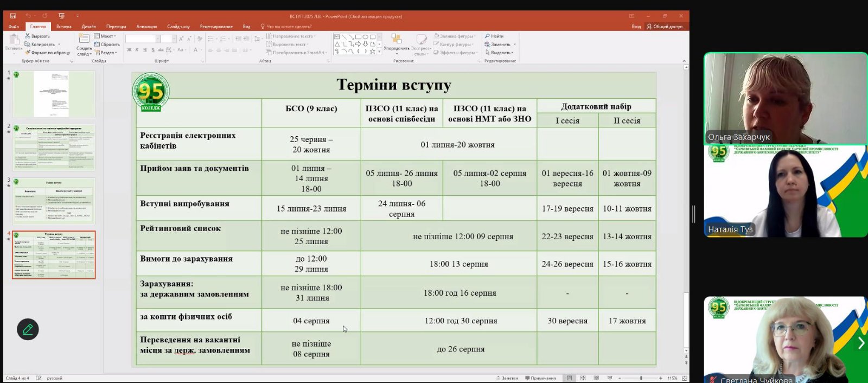Click the Вход sign-in link
This screenshot has width=868, height=383.
636,26
